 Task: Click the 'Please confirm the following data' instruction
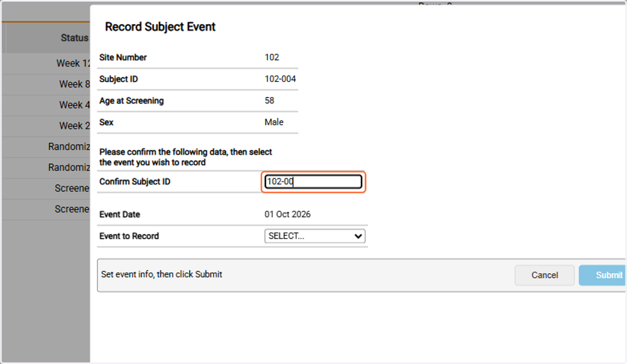186,157
